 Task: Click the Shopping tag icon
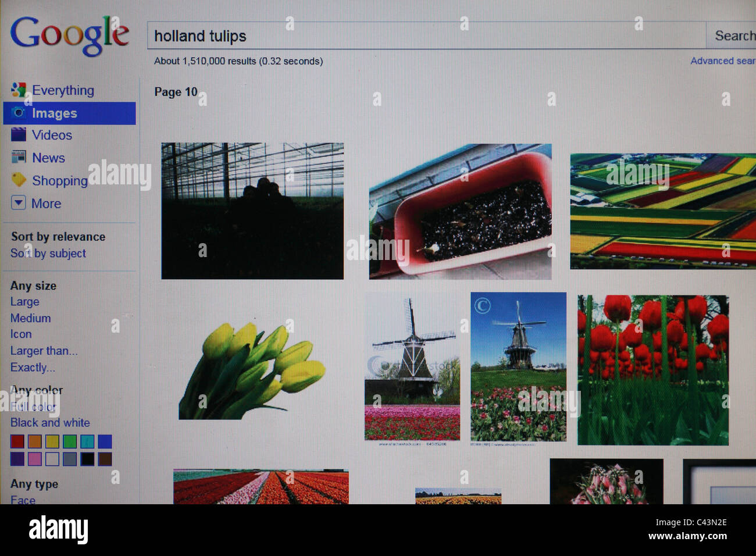tap(19, 180)
